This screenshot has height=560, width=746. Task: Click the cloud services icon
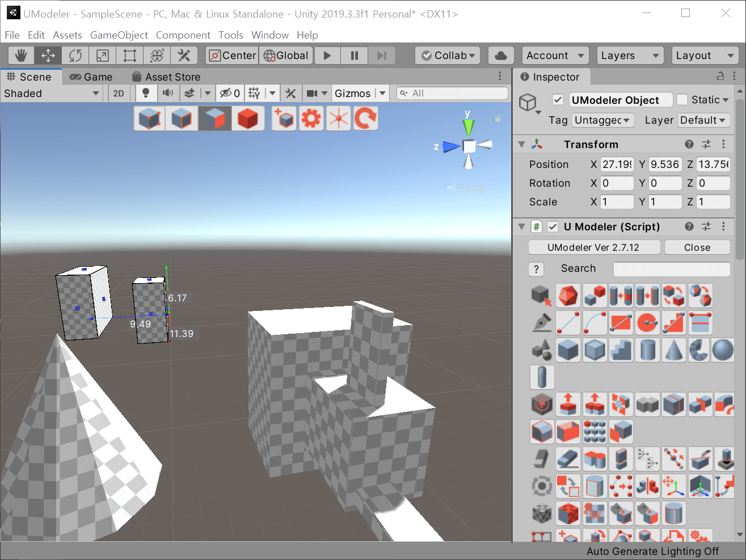click(501, 55)
